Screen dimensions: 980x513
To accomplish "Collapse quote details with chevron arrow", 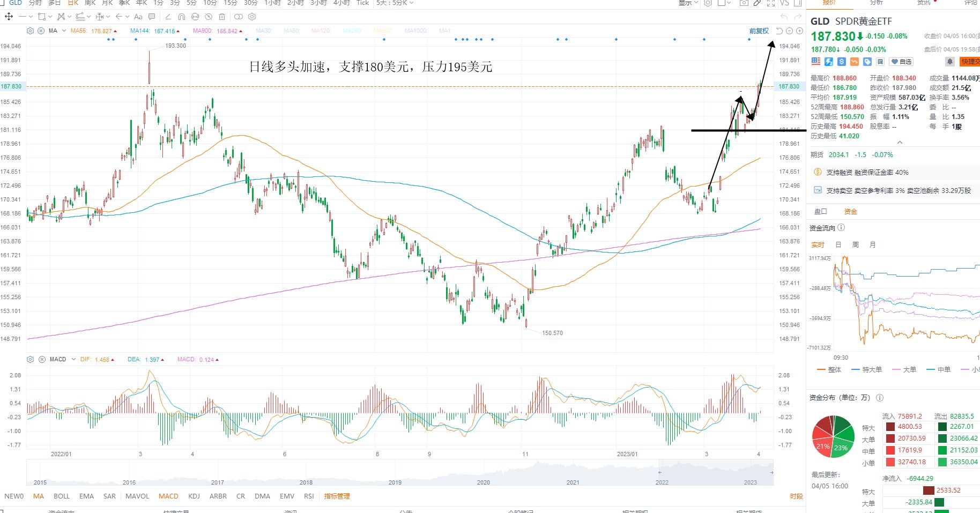I will (x=900, y=143).
